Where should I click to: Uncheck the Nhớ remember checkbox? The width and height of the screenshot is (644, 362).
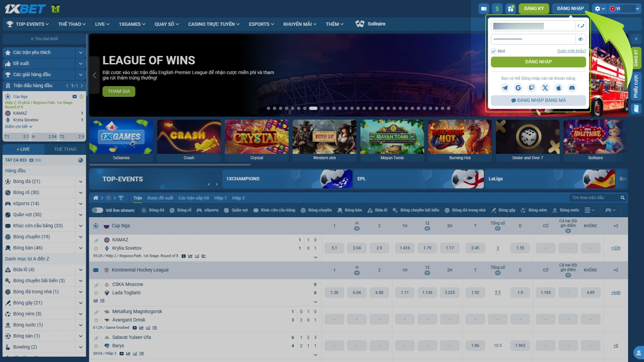(493, 51)
